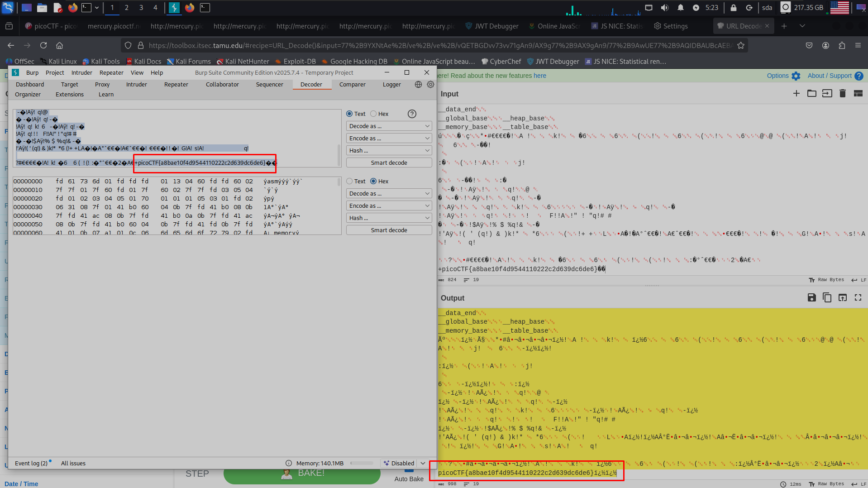Open top 'Encode as ...' dropdown
The image size is (868, 488).
pos(389,139)
